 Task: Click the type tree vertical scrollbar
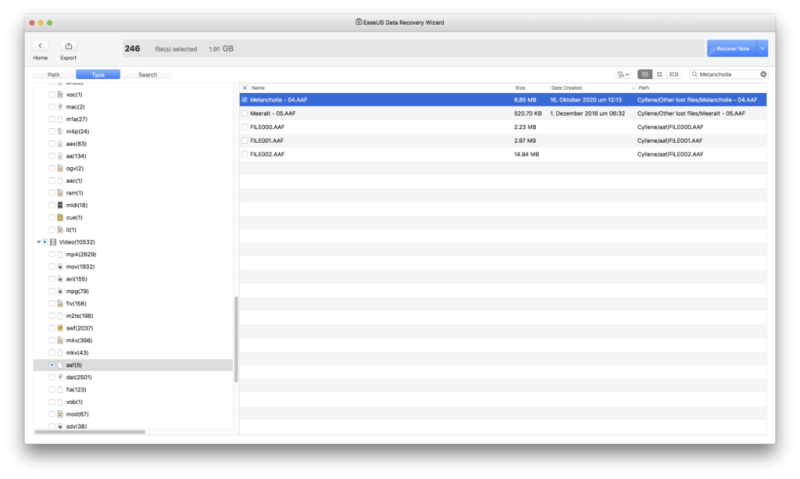tap(236, 339)
